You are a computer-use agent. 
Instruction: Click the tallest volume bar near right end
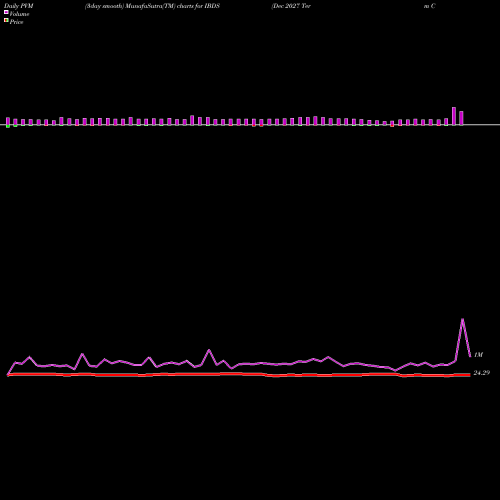click(x=454, y=116)
